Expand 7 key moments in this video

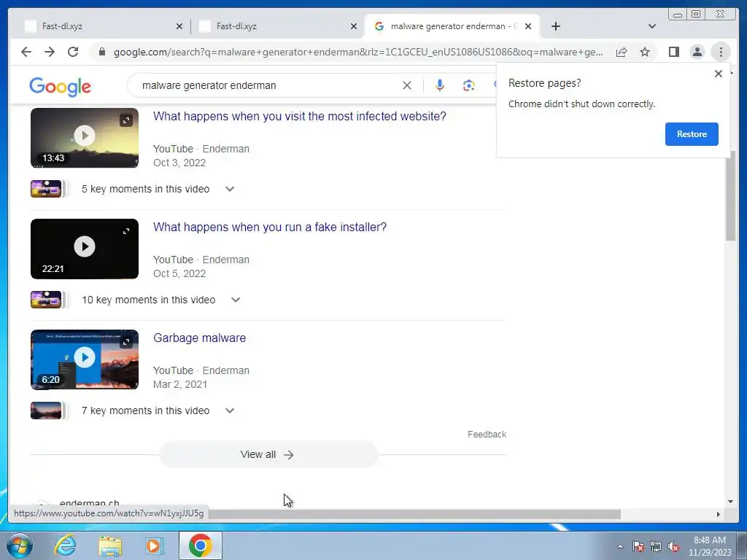[230, 411]
